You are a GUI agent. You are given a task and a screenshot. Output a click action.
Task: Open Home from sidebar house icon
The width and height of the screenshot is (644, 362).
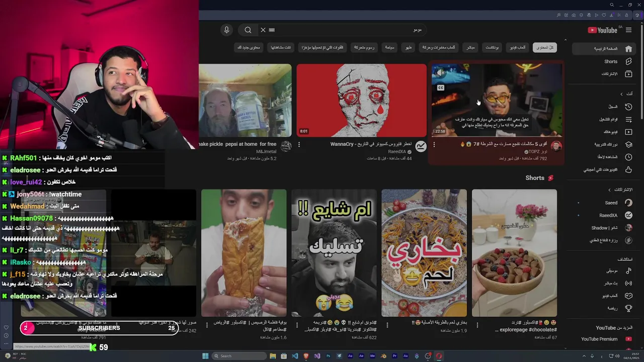click(x=628, y=49)
